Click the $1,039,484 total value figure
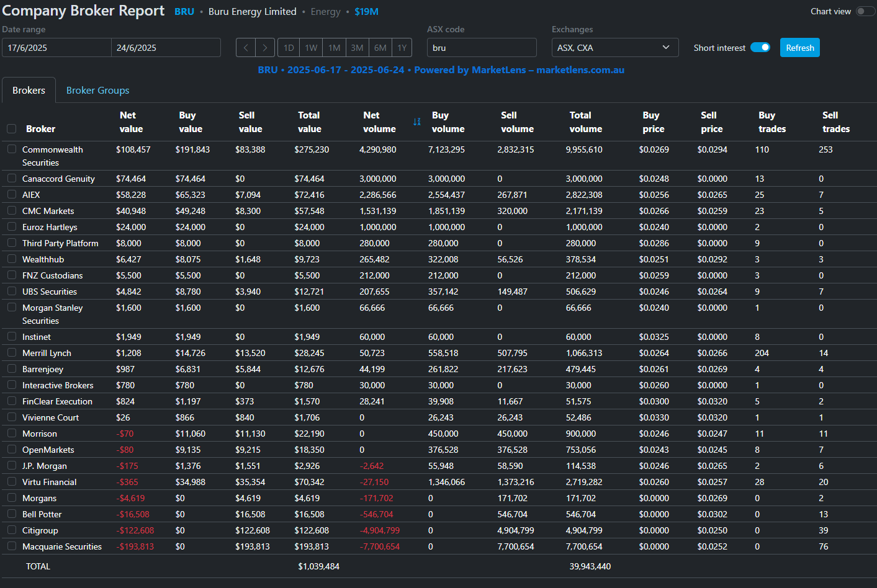877x588 pixels. pyautogui.click(x=318, y=566)
